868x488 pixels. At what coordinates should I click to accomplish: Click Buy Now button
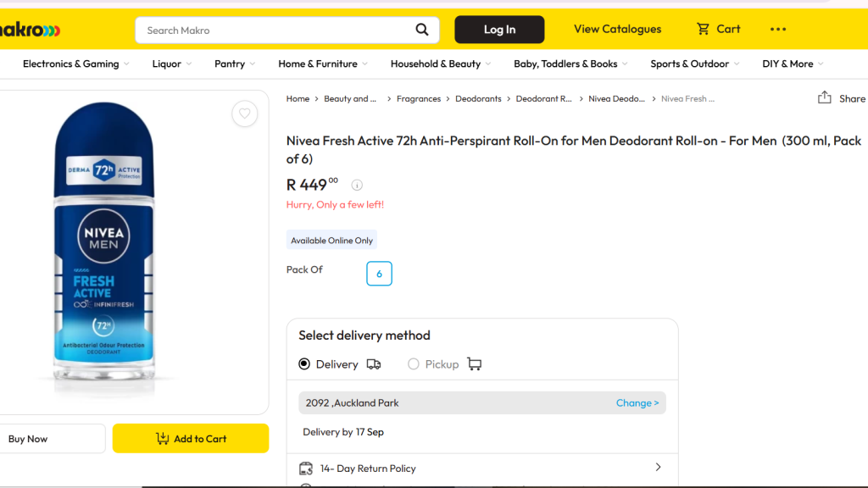coord(52,439)
